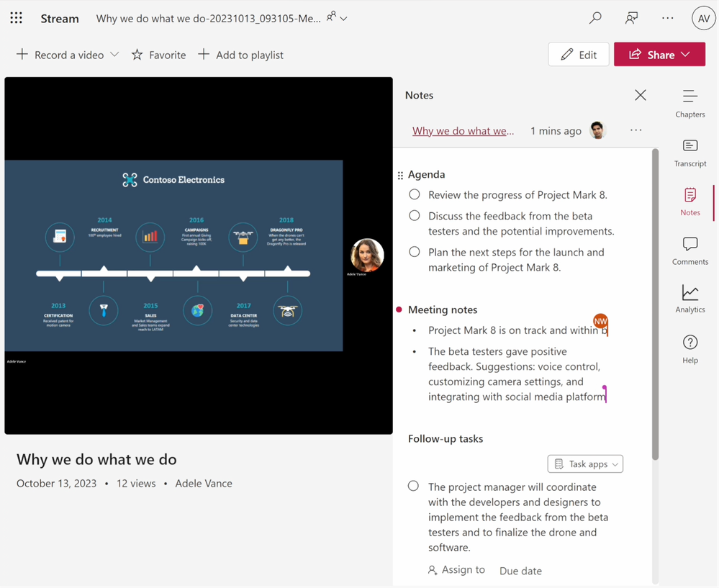This screenshot has width=719, height=588.
Task: Click the plus icon for Add to playlist
Action: coord(204,55)
